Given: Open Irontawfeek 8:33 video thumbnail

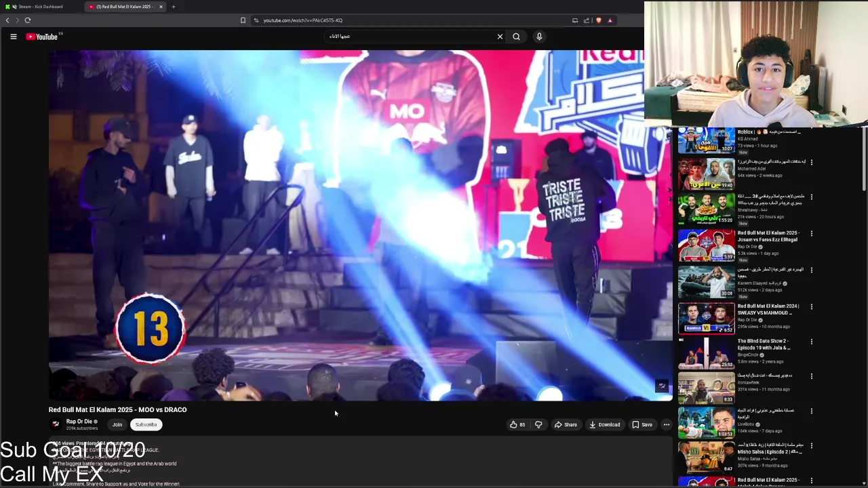Looking at the screenshot, I should point(706,387).
